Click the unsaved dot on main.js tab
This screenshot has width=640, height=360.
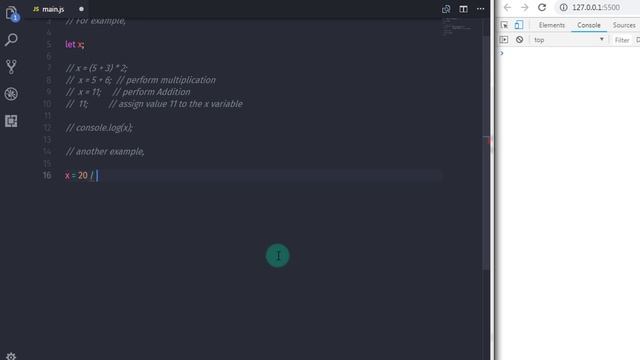point(81,9)
